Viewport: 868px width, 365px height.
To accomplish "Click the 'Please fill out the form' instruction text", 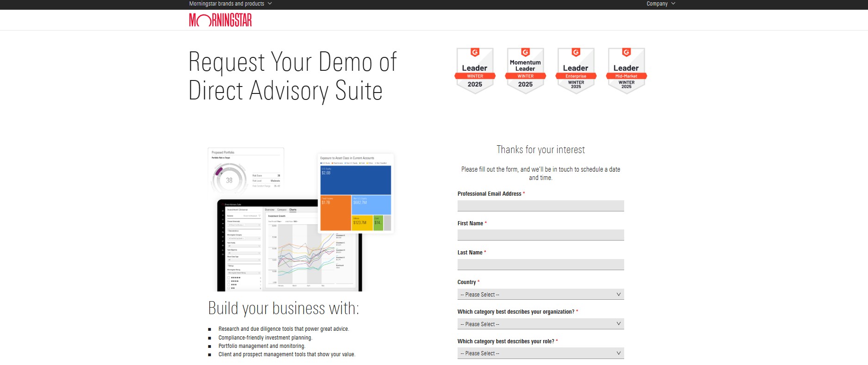I will (540, 173).
